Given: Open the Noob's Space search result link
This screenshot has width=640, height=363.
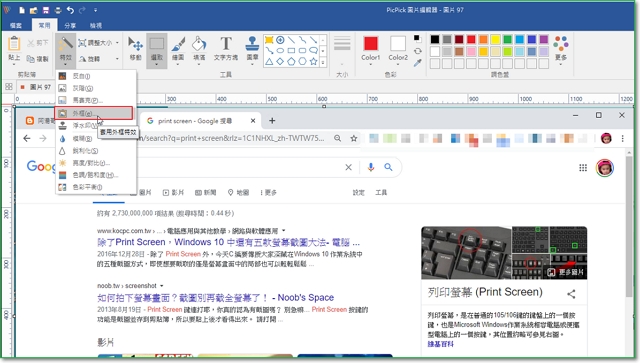Looking at the screenshot, I should [x=216, y=298].
